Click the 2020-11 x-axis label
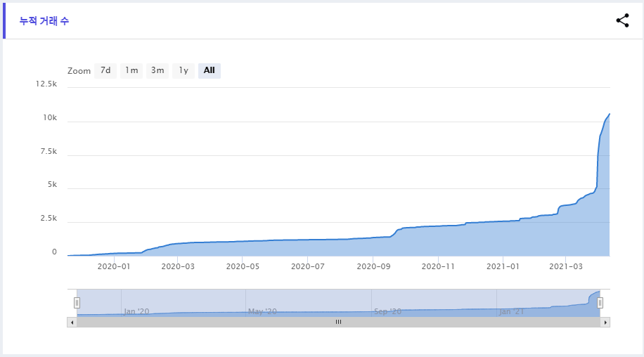This screenshot has height=357, width=644. coord(438,266)
